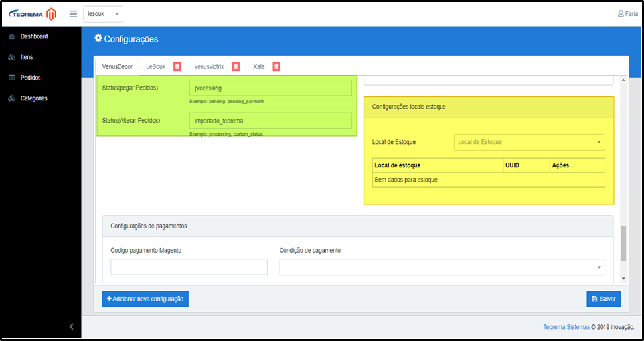
Task: Switch to the venusvictrix tab
Action: click(x=209, y=66)
